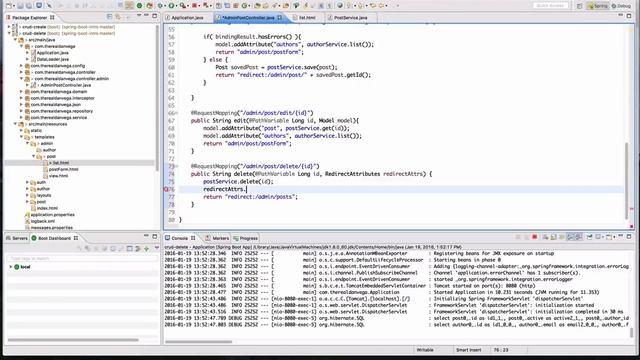Click the Console horizontal scrollbar
Screen dimensions: 640x360
point(199,342)
